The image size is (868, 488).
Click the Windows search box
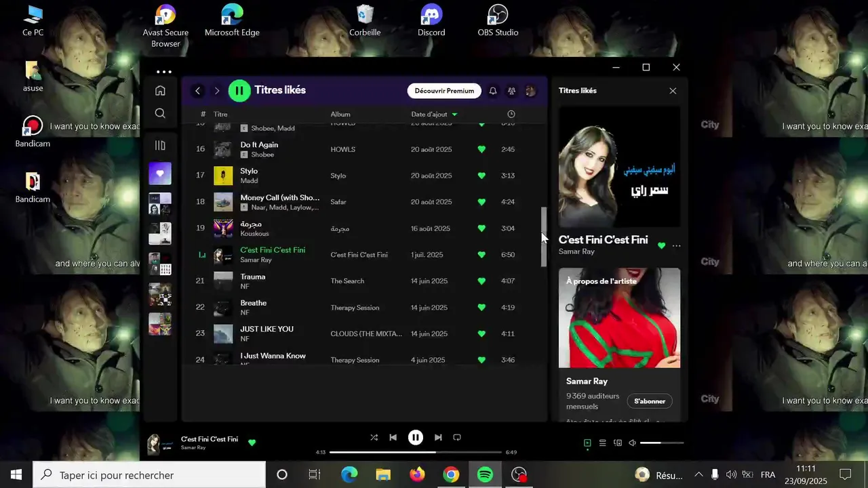[x=149, y=475]
